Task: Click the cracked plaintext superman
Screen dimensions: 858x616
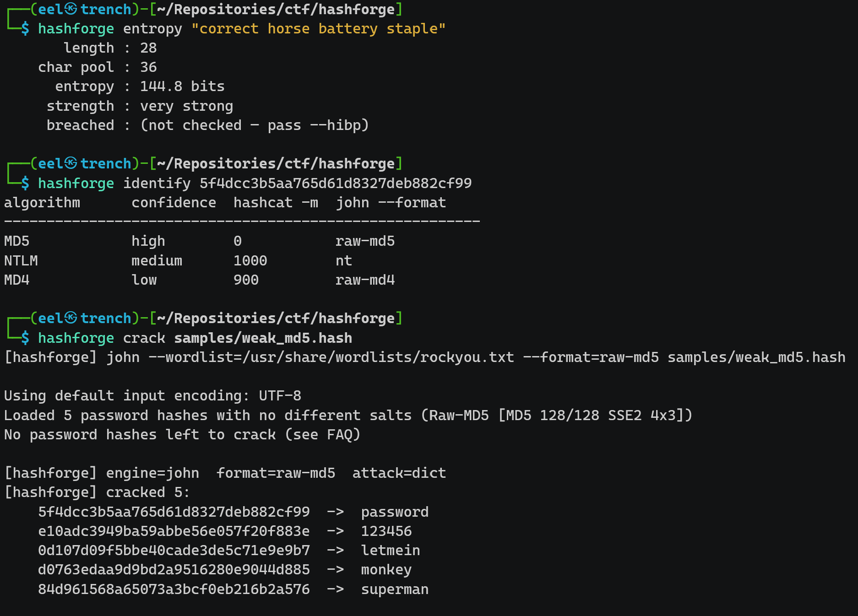Action: tap(395, 589)
